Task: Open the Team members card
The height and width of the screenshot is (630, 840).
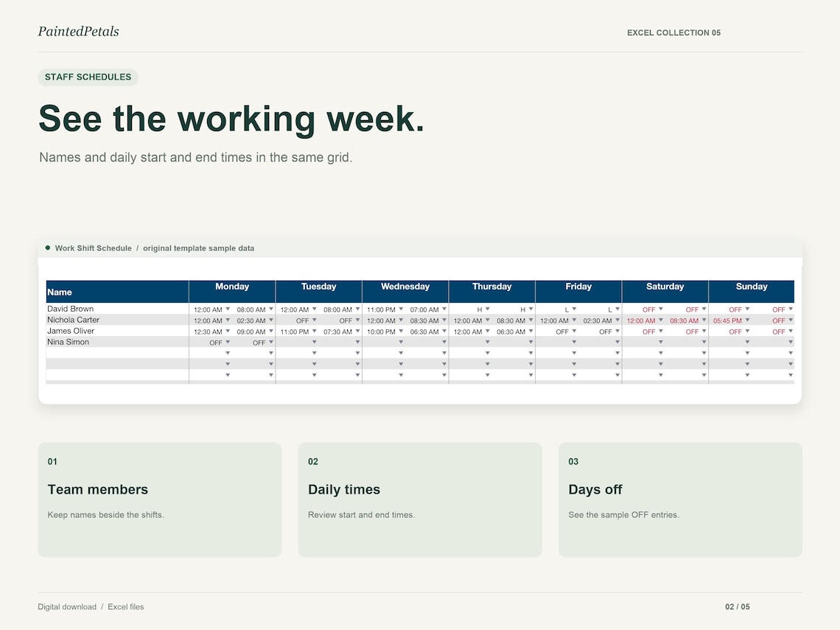Action: (x=160, y=500)
